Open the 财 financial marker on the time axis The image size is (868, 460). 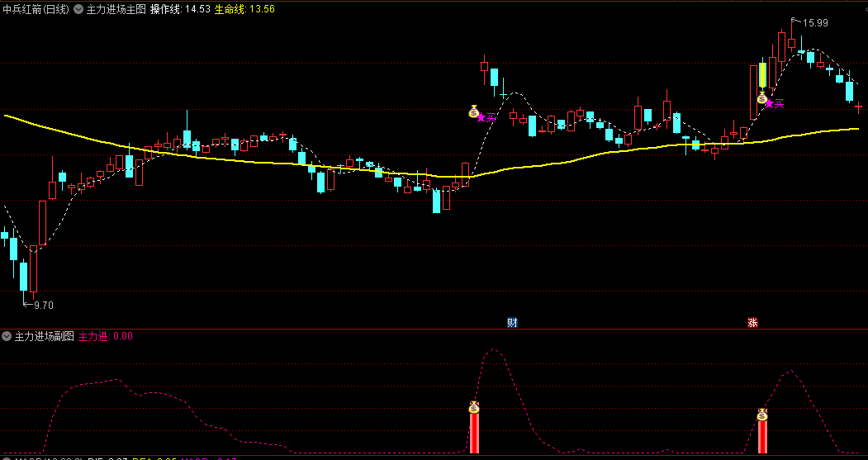click(512, 322)
